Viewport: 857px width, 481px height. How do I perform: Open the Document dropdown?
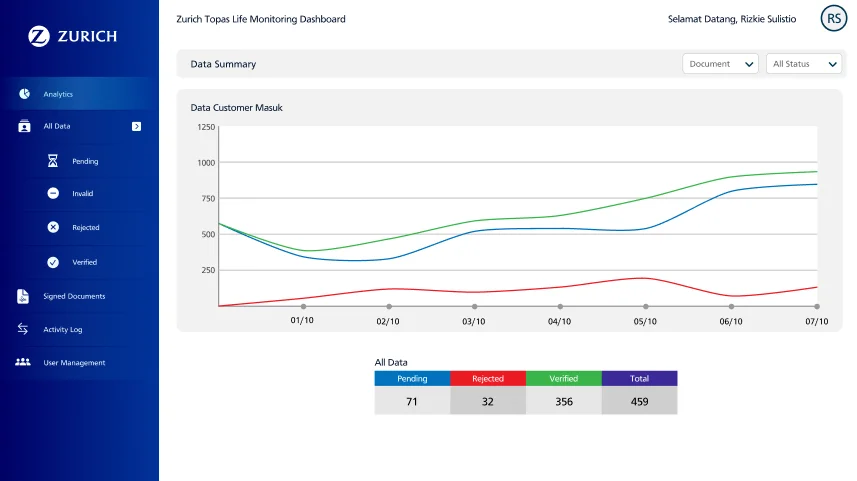[x=720, y=64]
